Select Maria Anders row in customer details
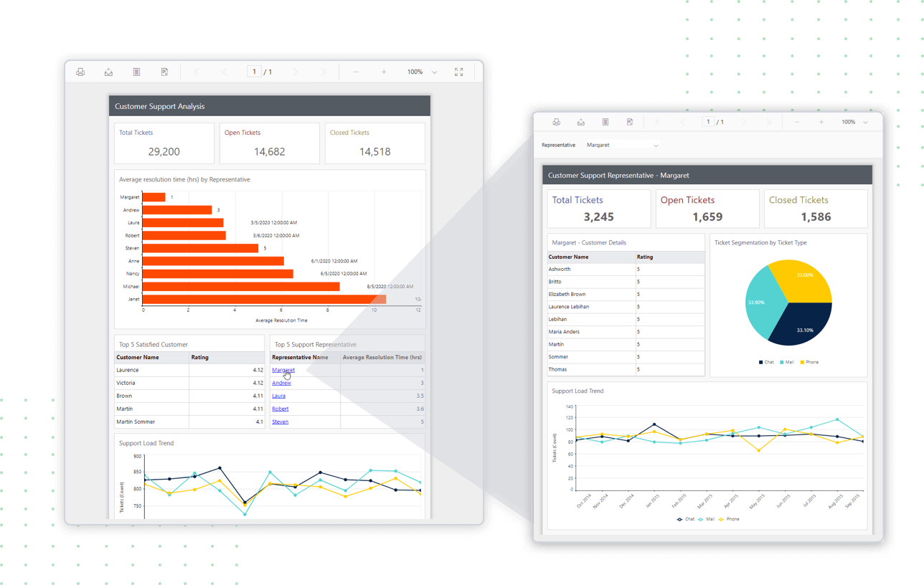The height and width of the screenshot is (585, 924). (626, 332)
